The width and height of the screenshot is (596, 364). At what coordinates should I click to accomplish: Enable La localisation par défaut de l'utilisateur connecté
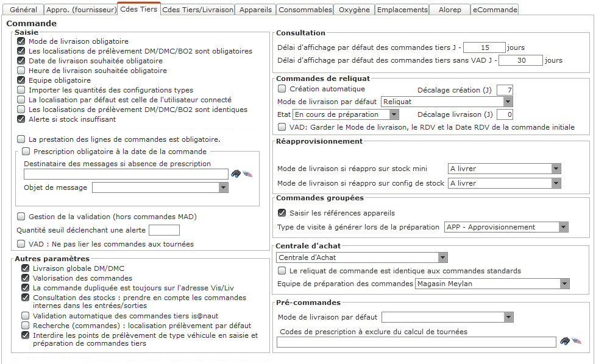[21, 100]
